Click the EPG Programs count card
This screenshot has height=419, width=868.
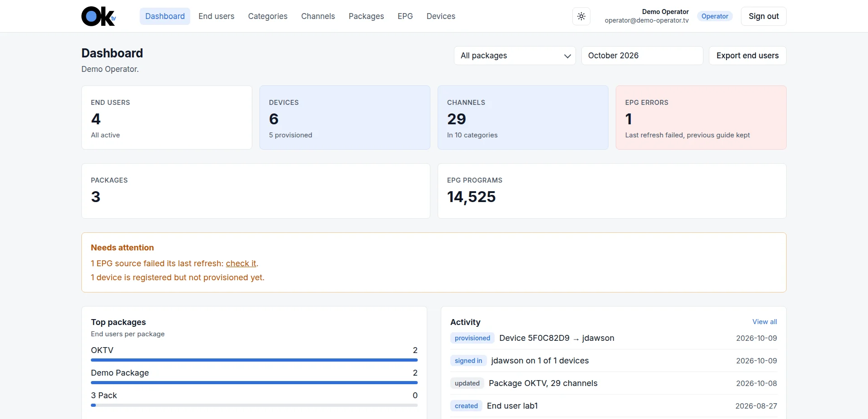coord(612,191)
